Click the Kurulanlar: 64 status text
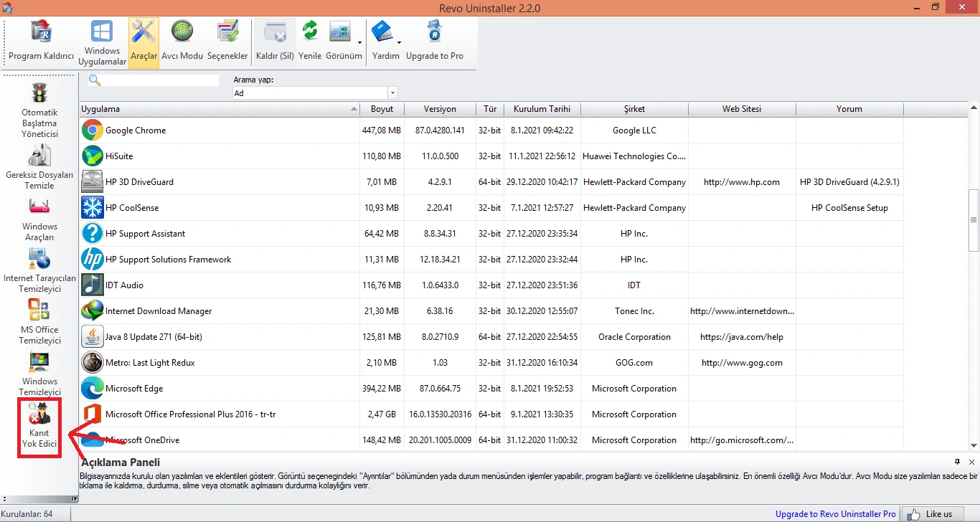 pos(27,514)
